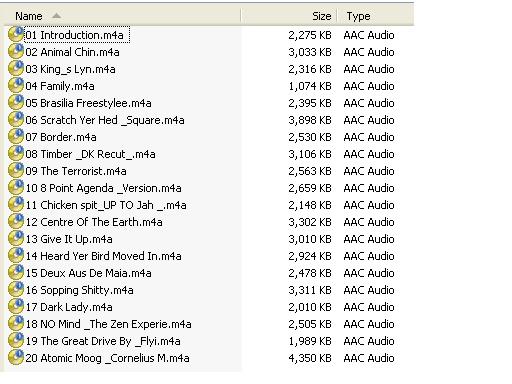Click the 2,659 KB size value
This screenshot has height=384, width=512.
click(310, 188)
